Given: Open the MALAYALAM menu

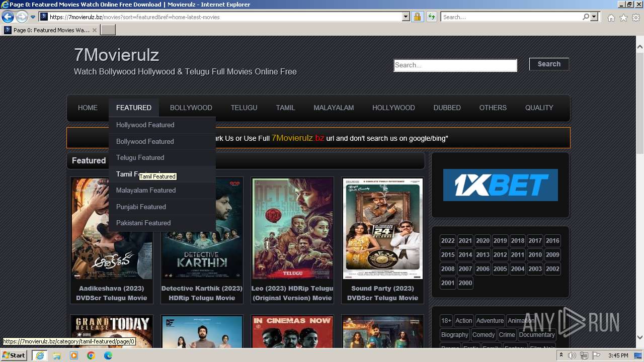Looking at the screenshot, I should [334, 108].
